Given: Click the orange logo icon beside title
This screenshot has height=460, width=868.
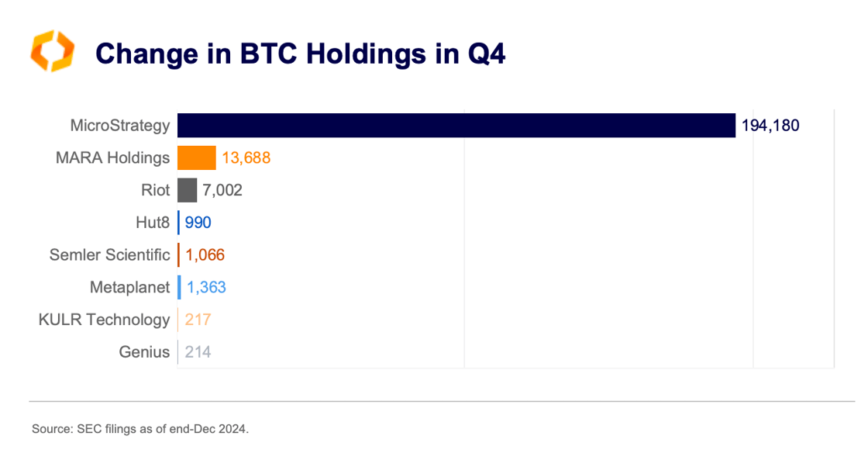Looking at the screenshot, I should (x=52, y=52).
